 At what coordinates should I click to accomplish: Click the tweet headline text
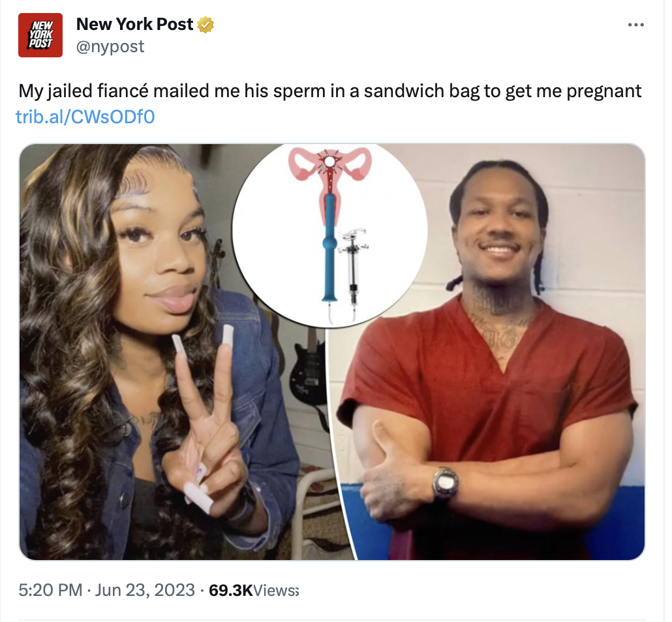point(330,91)
